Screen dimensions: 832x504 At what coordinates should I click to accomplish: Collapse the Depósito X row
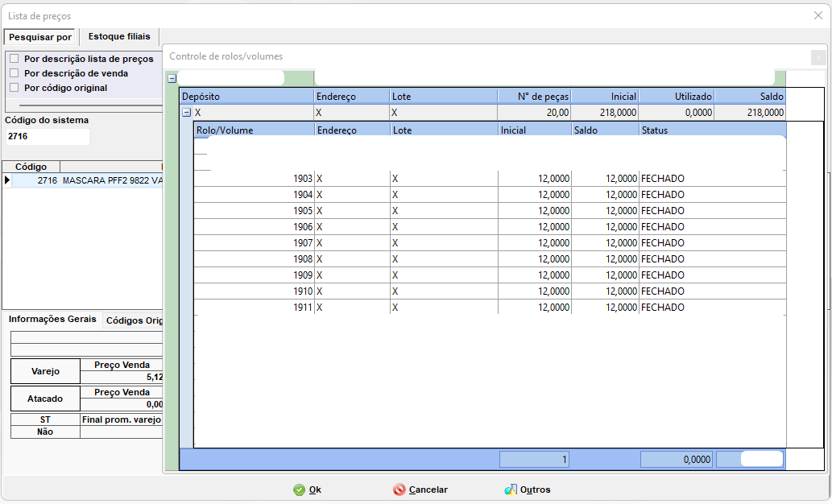187,114
